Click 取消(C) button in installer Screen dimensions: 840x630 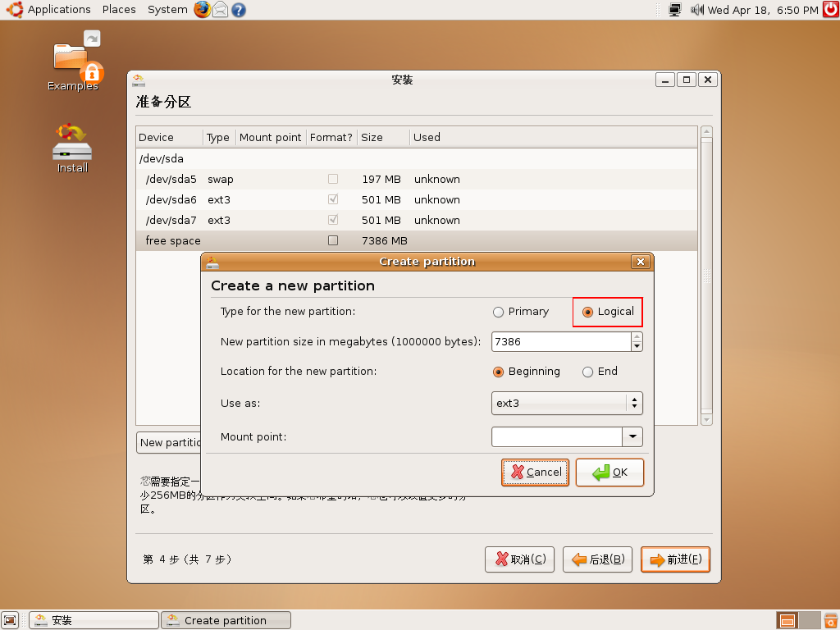[519, 559]
